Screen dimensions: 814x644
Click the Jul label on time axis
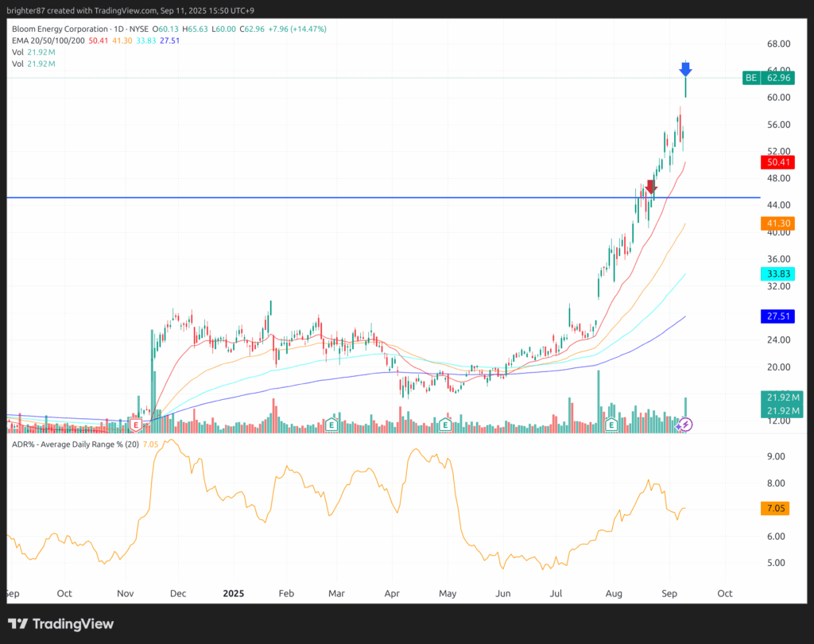[556, 593]
